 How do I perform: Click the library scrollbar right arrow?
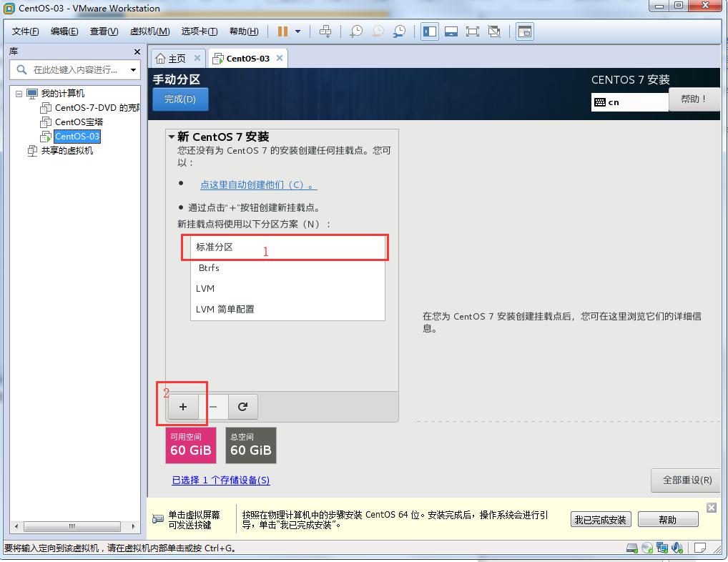(x=133, y=527)
